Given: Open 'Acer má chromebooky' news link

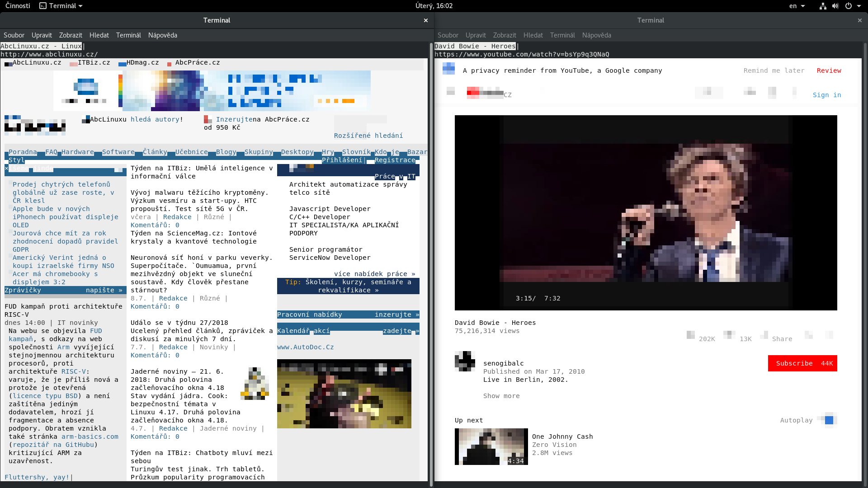Looking at the screenshot, I should [x=55, y=278].
